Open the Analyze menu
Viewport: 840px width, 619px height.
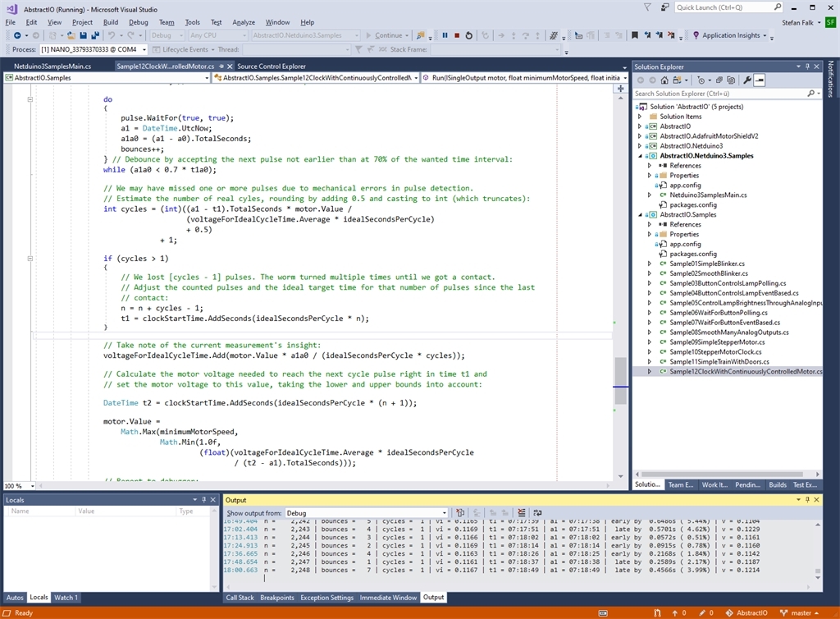pyautogui.click(x=244, y=22)
